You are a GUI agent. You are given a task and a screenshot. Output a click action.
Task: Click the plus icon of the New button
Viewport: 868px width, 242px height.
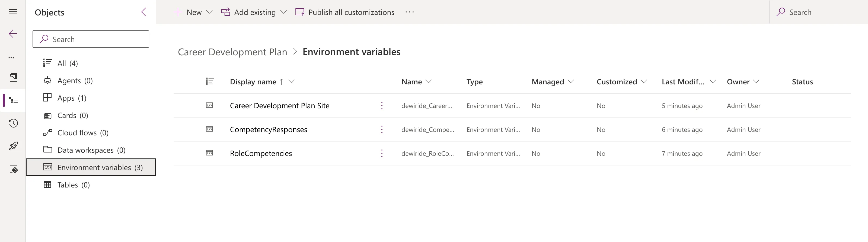(x=178, y=12)
